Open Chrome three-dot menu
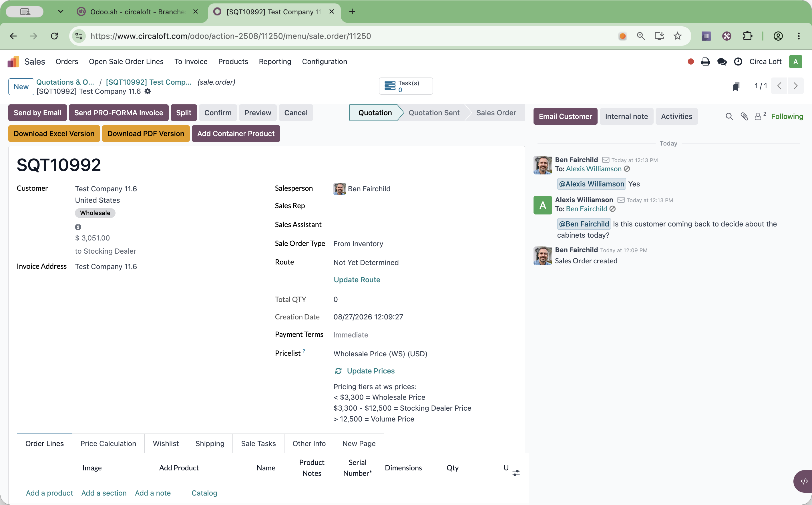This screenshot has width=812, height=505. point(799,36)
